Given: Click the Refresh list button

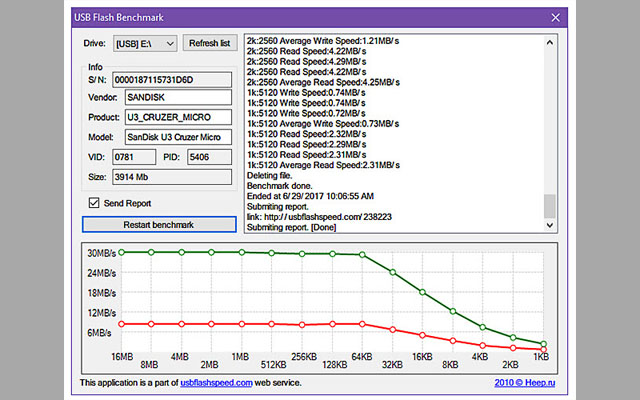Looking at the screenshot, I should [x=210, y=43].
